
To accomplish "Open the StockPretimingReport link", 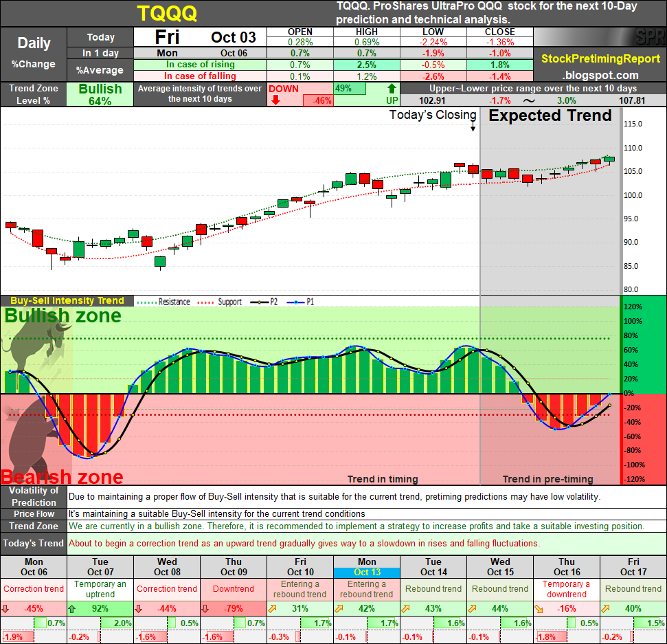I will point(600,58).
